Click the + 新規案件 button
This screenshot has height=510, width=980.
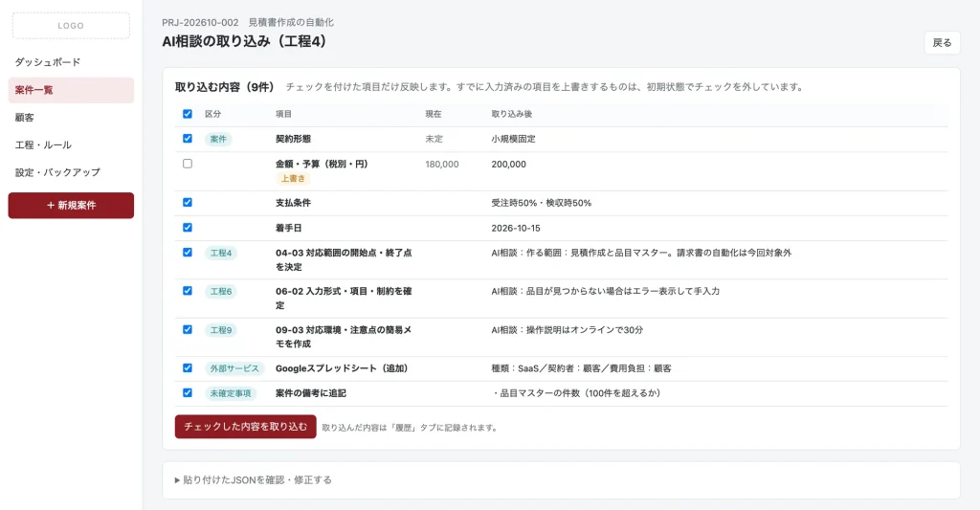pos(71,206)
